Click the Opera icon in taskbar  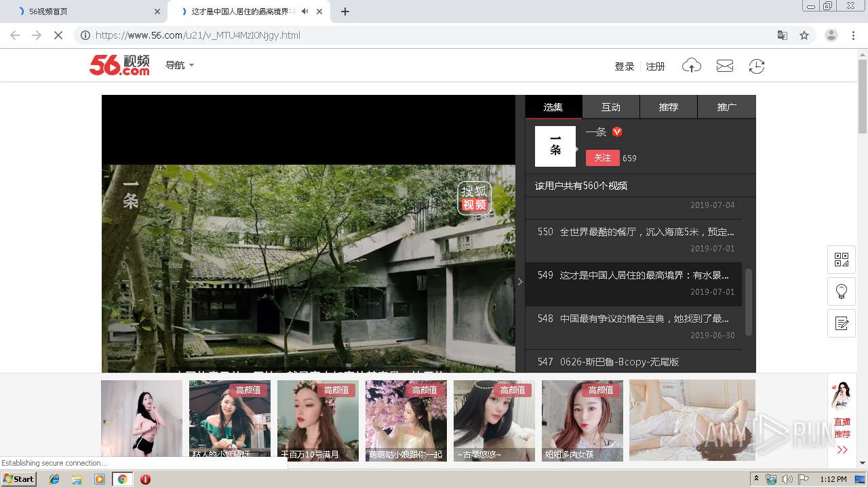(145, 479)
